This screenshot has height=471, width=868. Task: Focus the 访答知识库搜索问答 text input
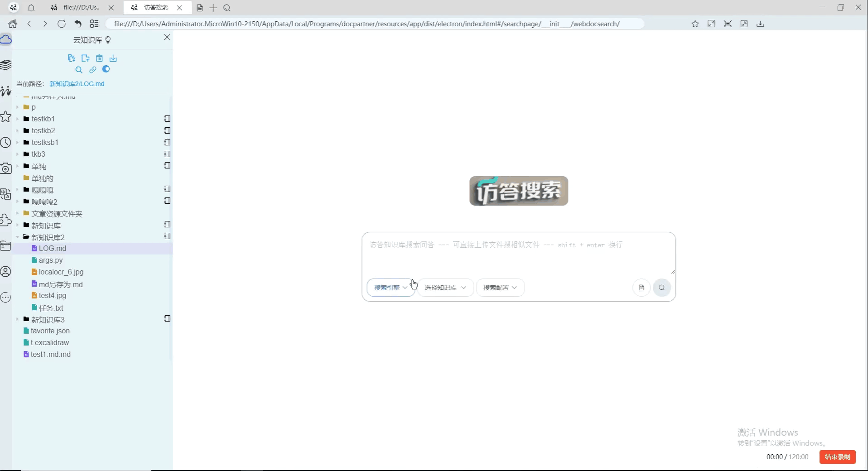518,253
